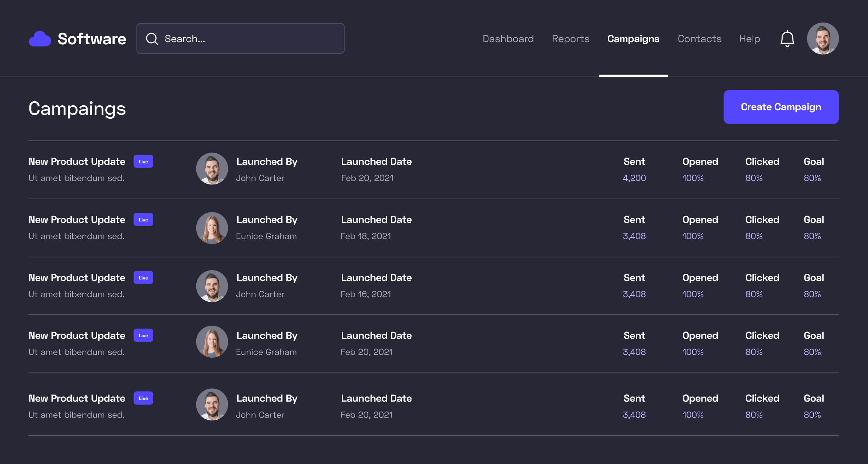Navigate to the Contacts page
The image size is (868, 464).
coord(699,38)
